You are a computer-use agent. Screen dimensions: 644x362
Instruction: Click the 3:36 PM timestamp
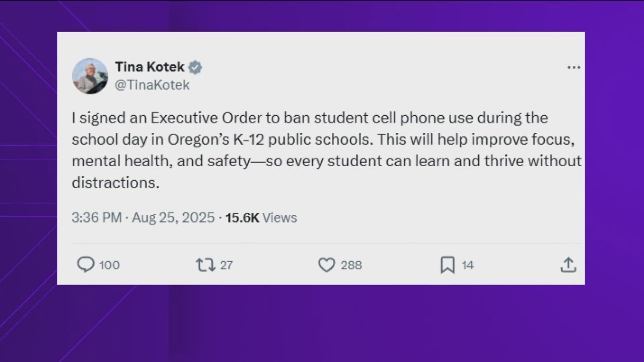[x=96, y=218]
